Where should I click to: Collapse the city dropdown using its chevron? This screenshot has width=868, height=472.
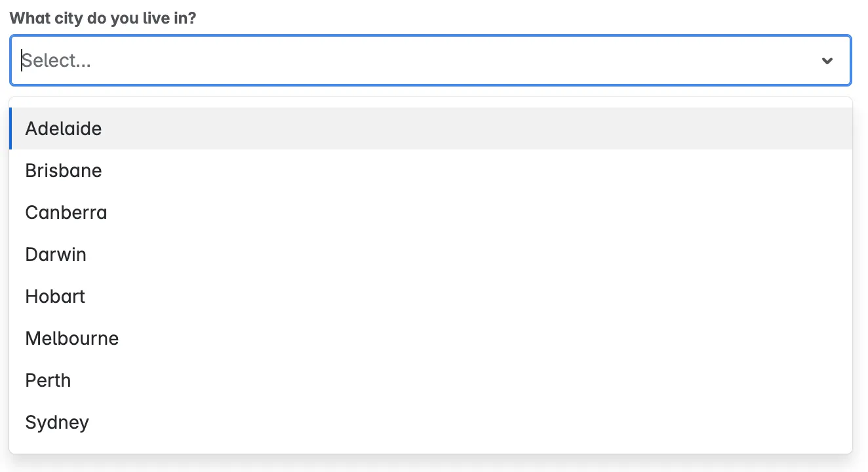pyautogui.click(x=827, y=61)
